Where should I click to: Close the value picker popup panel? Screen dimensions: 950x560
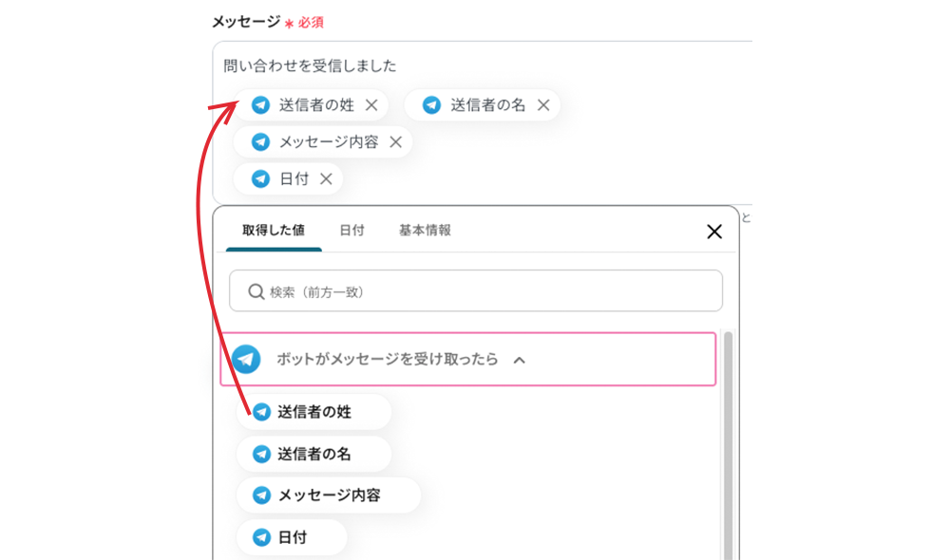pos(714,231)
